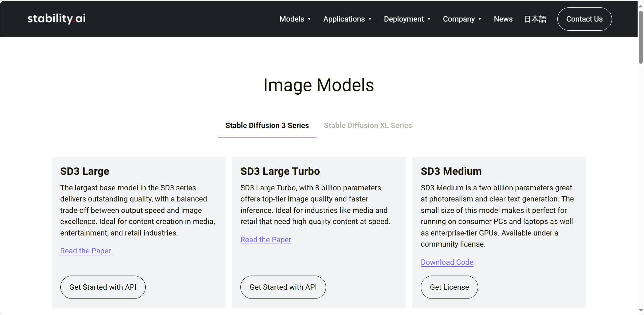
Task: Click the SD3 Large heading
Action: (85, 171)
